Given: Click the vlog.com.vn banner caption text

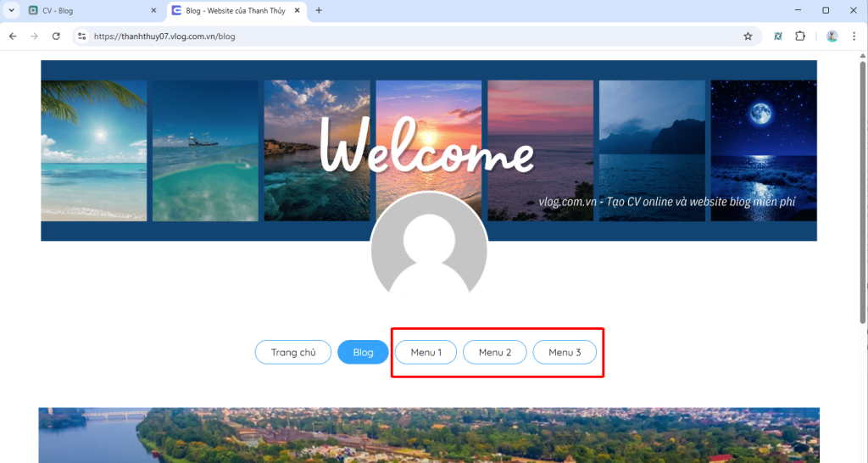Looking at the screenshot, I should 667,202.
